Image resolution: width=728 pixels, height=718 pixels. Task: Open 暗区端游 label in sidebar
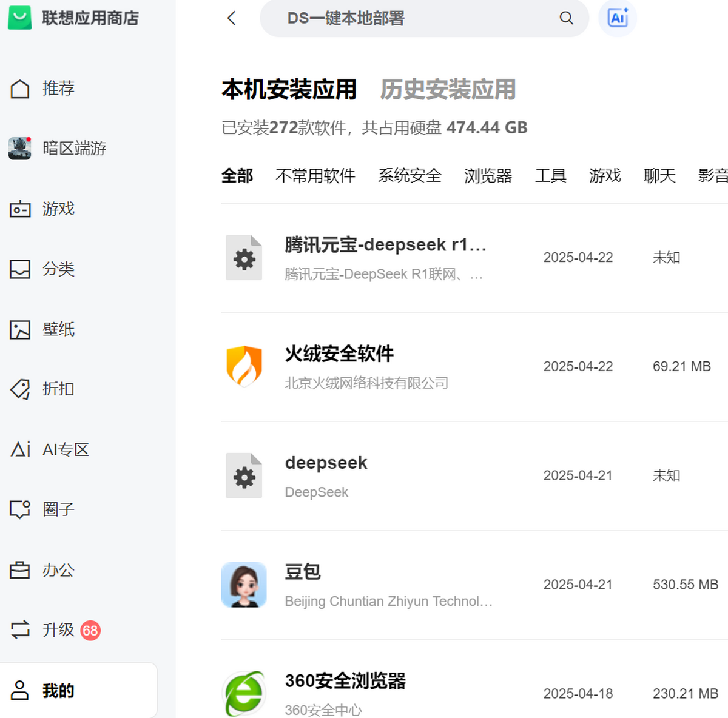pos(75,148)
